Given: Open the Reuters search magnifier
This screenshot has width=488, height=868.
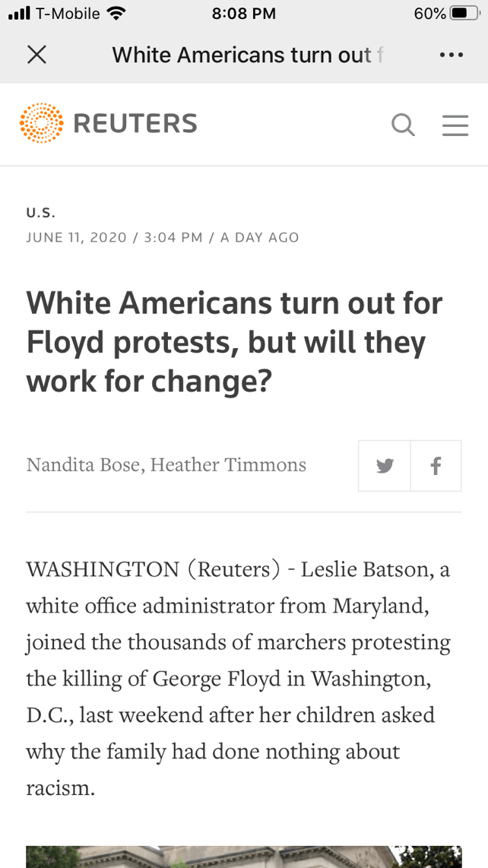Looking at the screenshot, I should pyautogui.click(x=403, y=125).
